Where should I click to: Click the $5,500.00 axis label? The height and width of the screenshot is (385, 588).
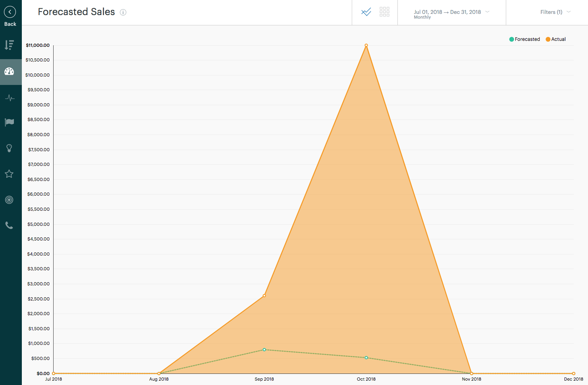39,209
